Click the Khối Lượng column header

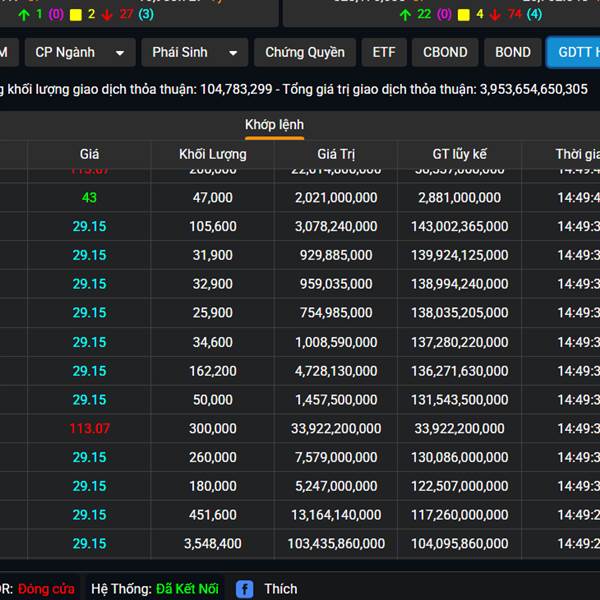pyautogui.click(x=212, y=154)
